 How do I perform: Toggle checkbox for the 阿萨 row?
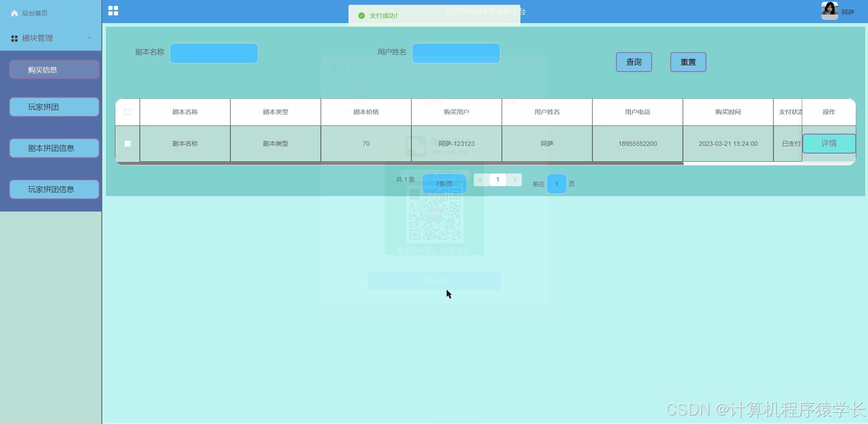(x=128, y=144)
